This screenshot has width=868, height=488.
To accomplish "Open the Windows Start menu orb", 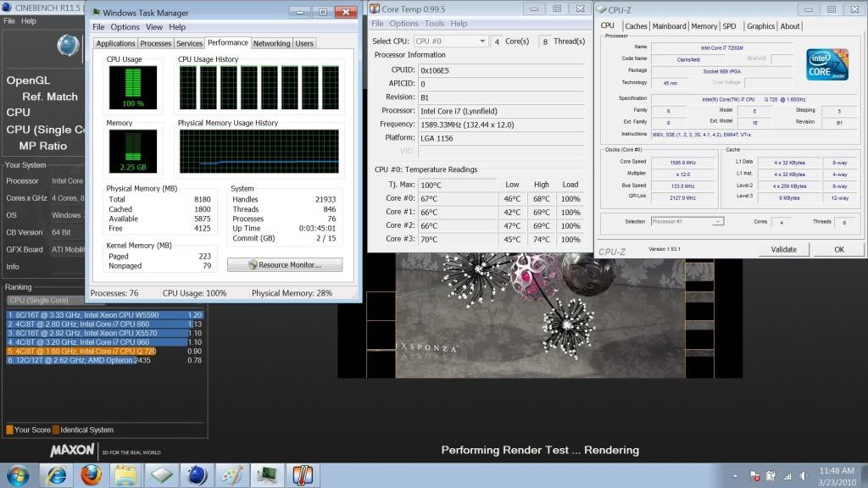I will tap(19, 475).
